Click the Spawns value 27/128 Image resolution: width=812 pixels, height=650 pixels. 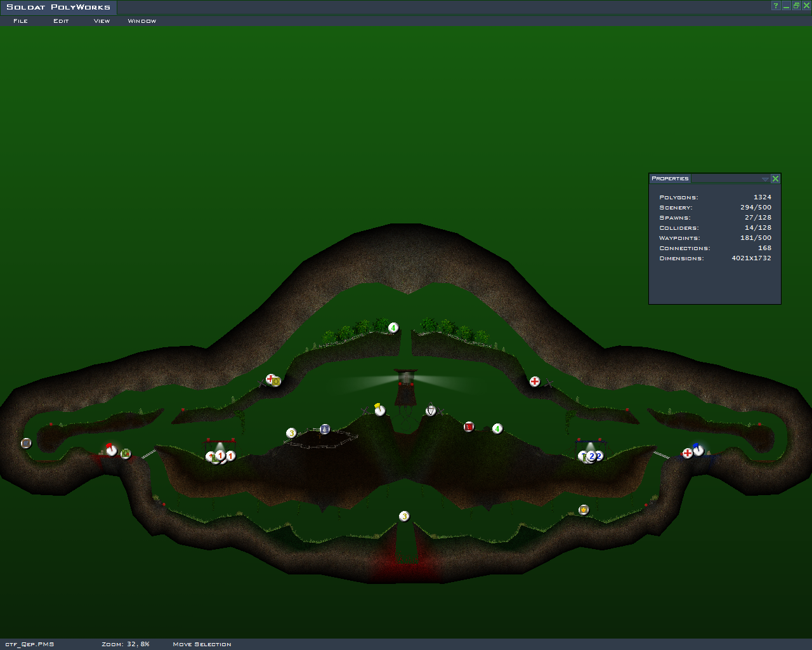[758, 218]
